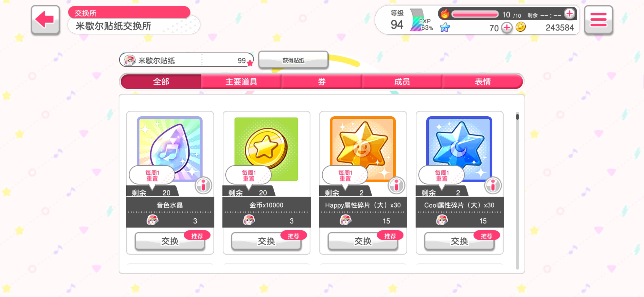Viewport: 644px width, 297px height.
Task: Open info icon for 音色水晶 item
Action: [203, 185]
